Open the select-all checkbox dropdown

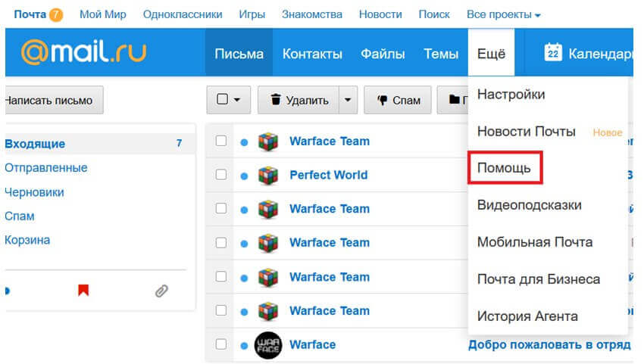[x=228, y=100]
